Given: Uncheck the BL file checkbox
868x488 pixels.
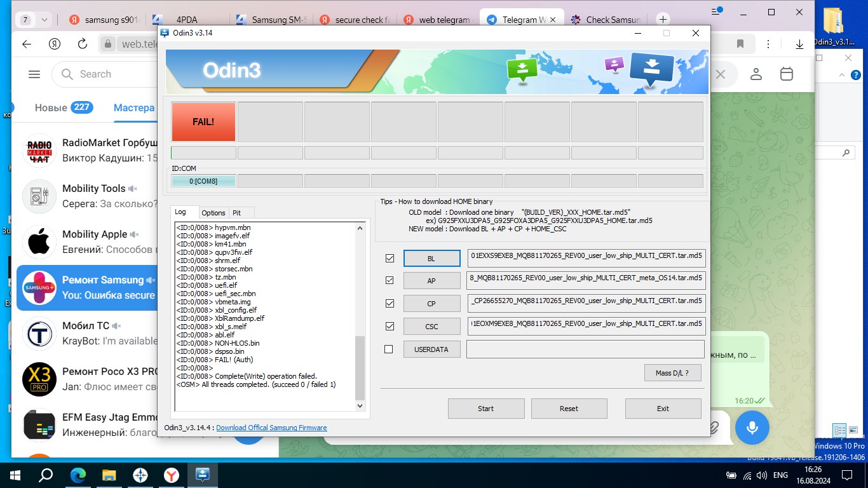Looking at the screenshot, I should point(390,259).
